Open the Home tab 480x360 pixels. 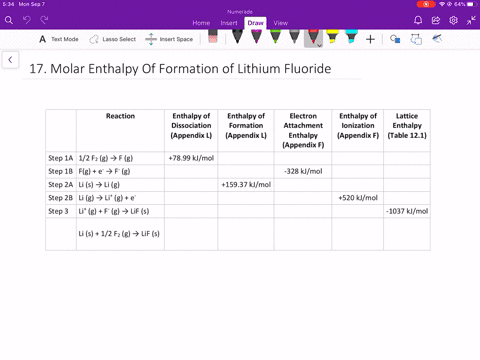pos(201,23)
